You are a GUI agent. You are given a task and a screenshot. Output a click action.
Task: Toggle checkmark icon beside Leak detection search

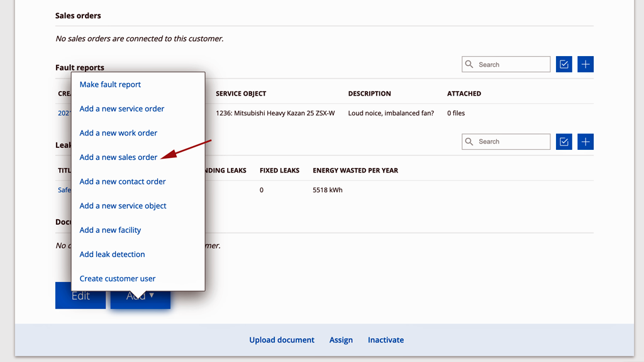pos(563,142)
